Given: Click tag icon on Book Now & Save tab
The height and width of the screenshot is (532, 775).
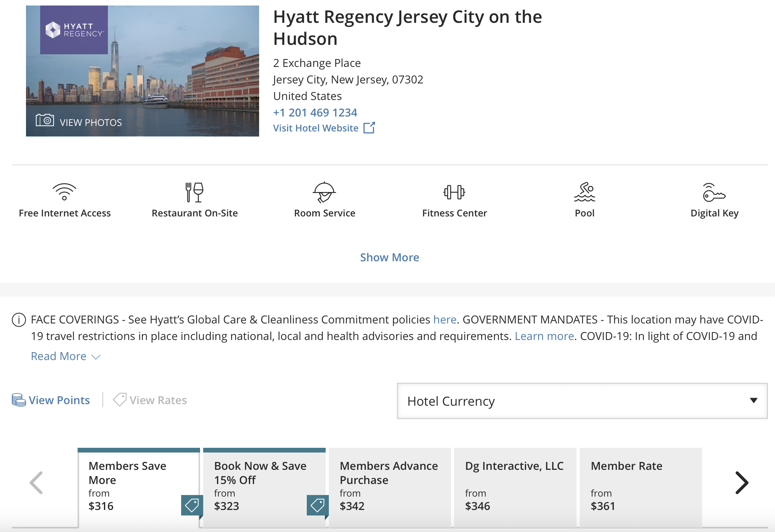Looking at the screenshot, I should tap(317, 505).
